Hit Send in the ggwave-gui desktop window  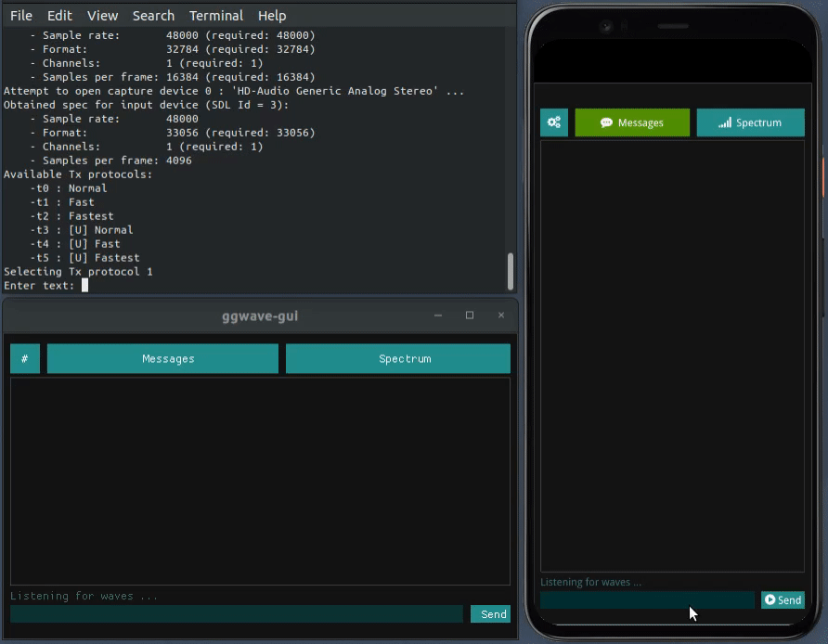pyautogui.click(x=490, y=614)
